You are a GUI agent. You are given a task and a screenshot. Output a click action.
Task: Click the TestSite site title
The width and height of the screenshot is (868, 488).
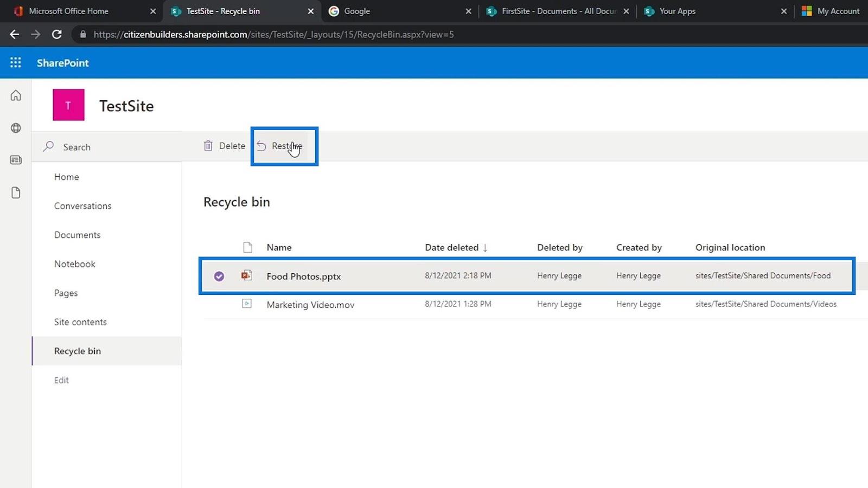(126, 106)
